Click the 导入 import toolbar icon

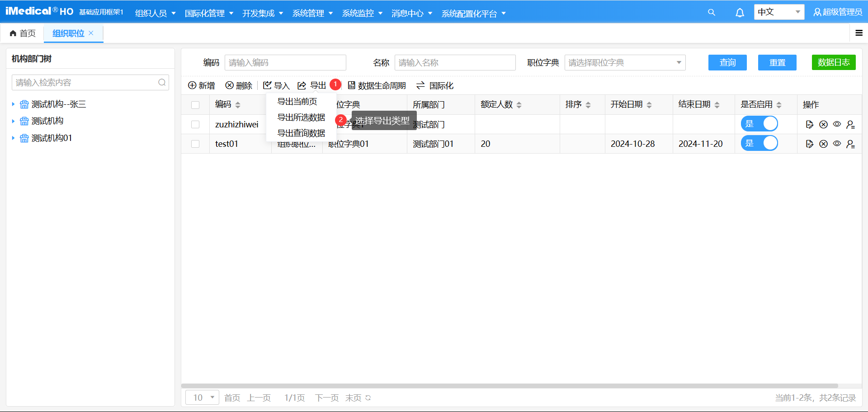(276, 85)
